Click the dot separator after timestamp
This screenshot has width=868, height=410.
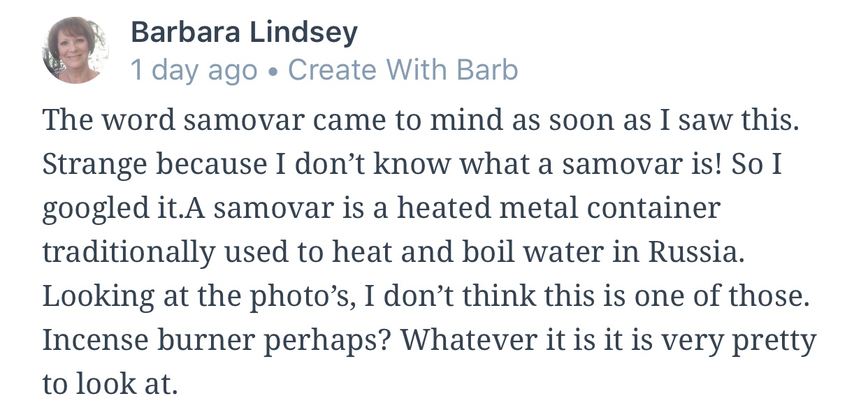coord(273,71)
